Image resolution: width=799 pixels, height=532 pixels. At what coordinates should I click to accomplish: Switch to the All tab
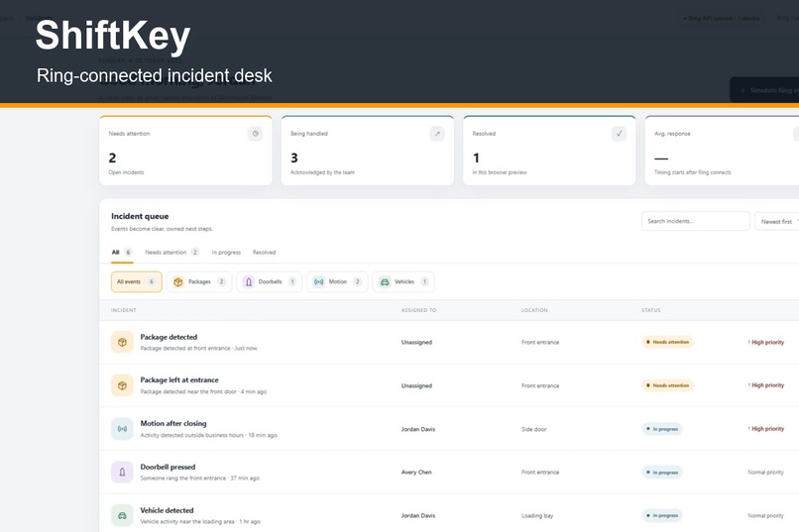tap(122, 252)
